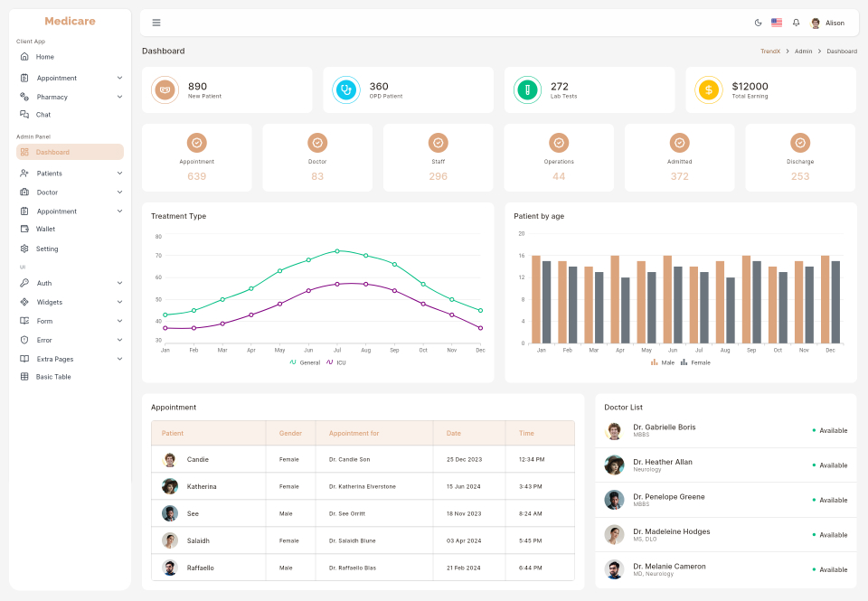Click the Lab Tests icon
This screenshot has height=601, width=868.
(x=528, y=89)
